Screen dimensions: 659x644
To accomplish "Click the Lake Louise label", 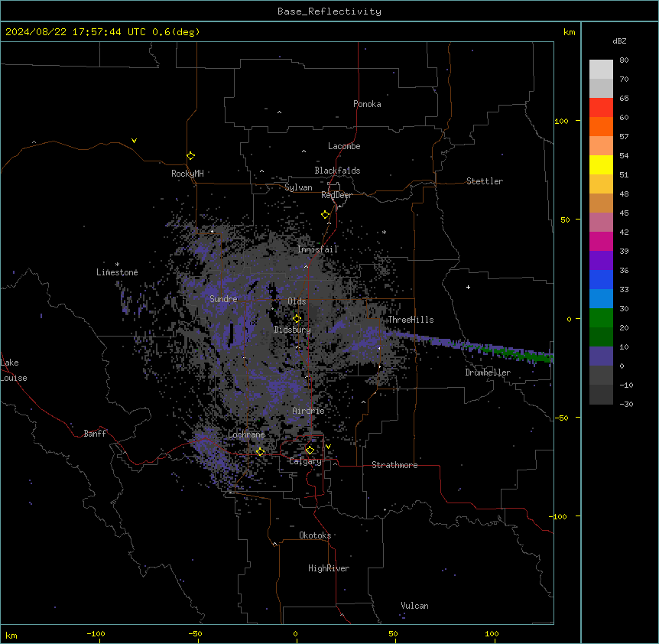I will tap(14, 370).
